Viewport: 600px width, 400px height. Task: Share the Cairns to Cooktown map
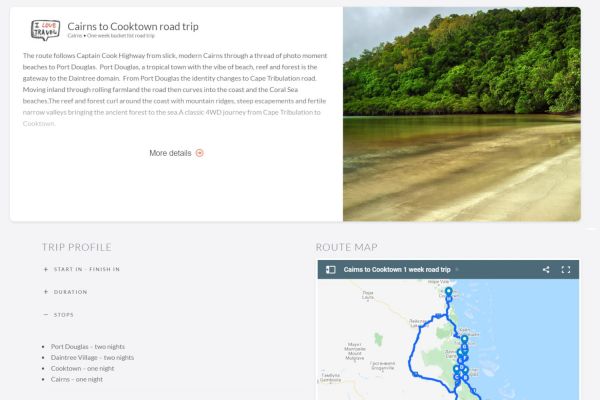click(x=546, y=270)
